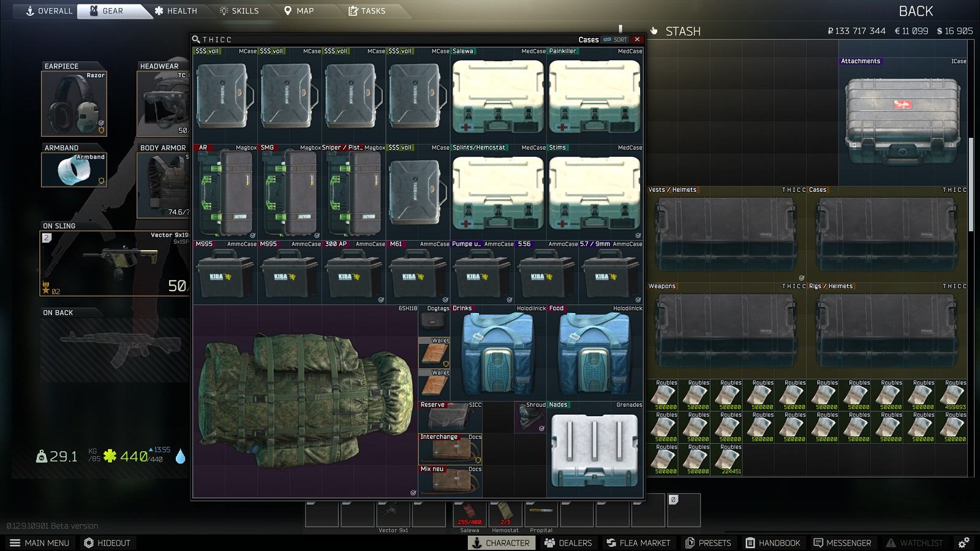
Task: Open the Overall tab
Action: [49, 11]
